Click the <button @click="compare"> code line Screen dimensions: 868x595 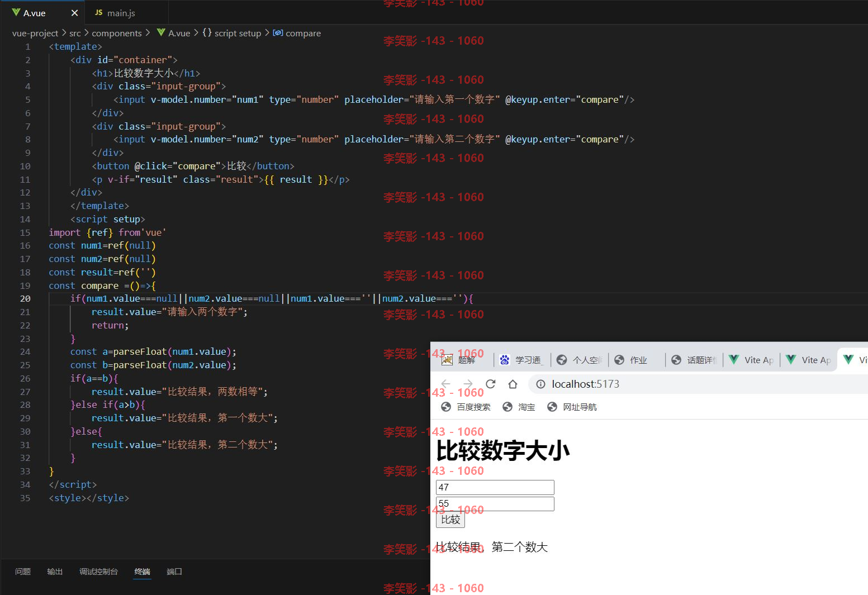click(x=193, y=166)
